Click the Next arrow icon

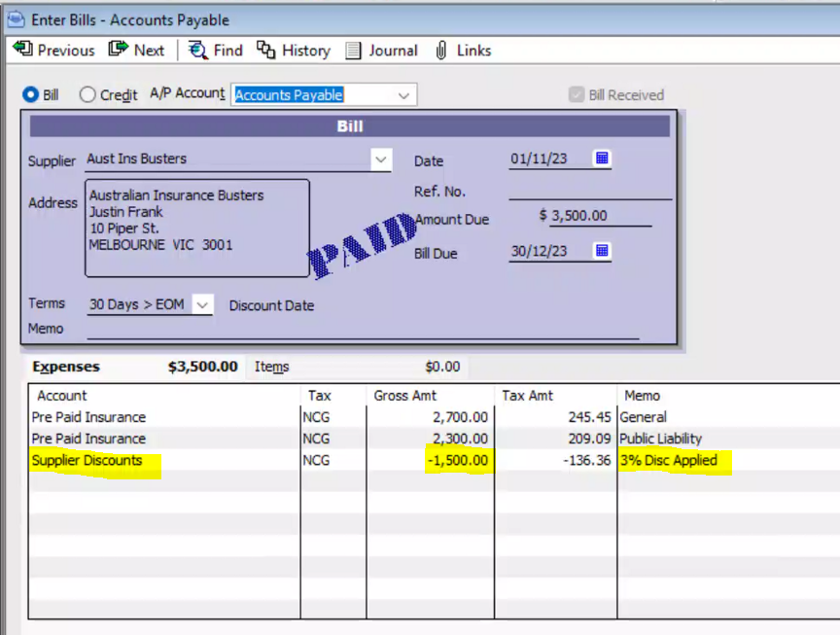[x=119, y=50]
